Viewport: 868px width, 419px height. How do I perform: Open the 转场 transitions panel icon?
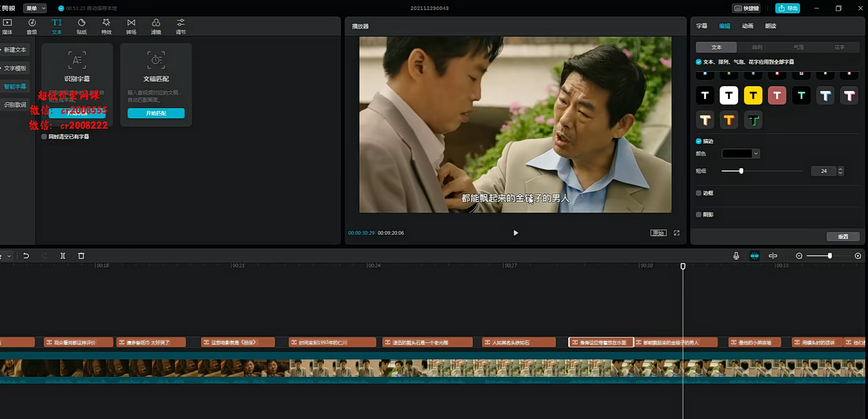(x=131, y=26)
